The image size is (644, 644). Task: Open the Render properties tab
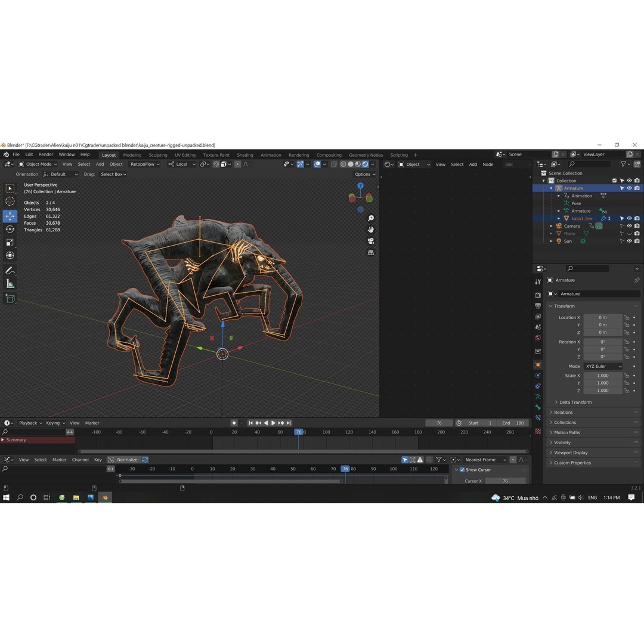[x=538, y=295]
